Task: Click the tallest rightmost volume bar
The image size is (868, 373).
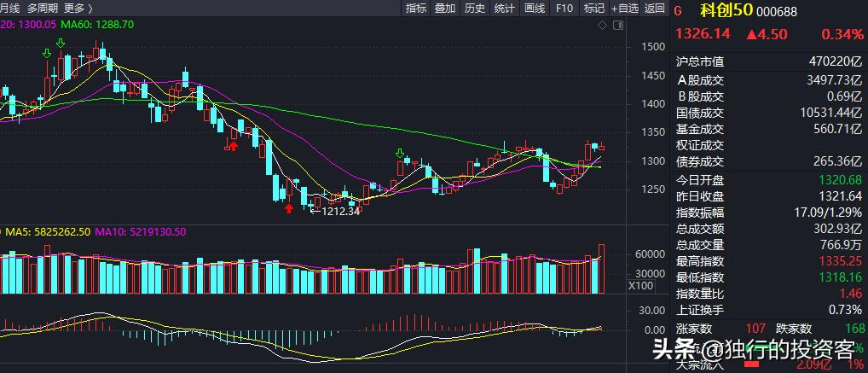Action: coord(602,268)
